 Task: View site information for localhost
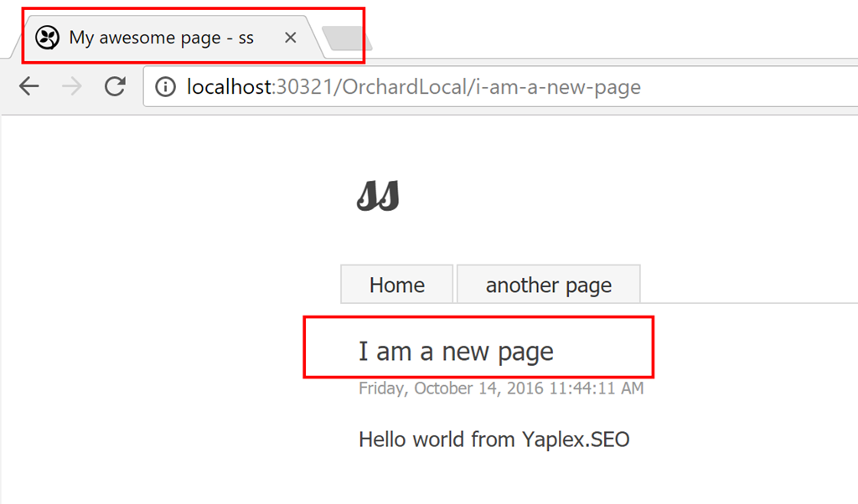tap(167, 87)
